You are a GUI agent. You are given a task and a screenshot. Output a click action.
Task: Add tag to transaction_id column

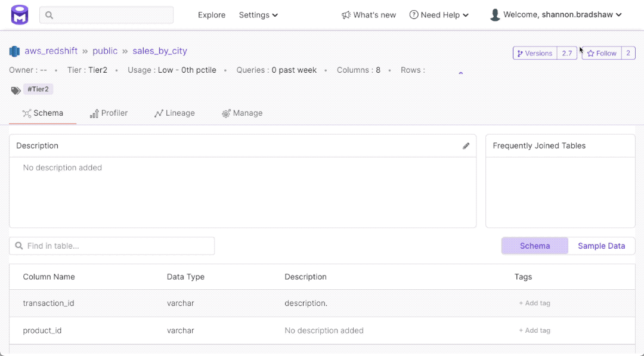click(x=534, y=304)
